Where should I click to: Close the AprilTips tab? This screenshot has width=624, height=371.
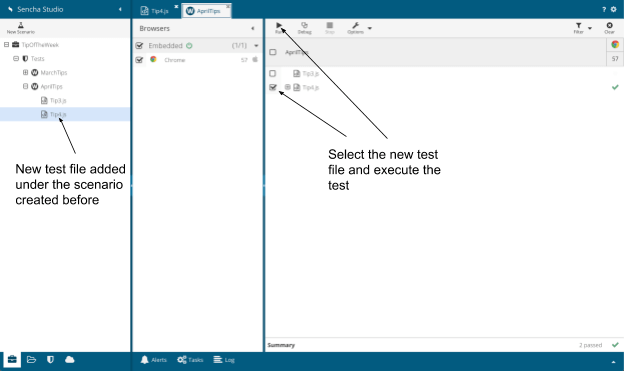[228, 6]
